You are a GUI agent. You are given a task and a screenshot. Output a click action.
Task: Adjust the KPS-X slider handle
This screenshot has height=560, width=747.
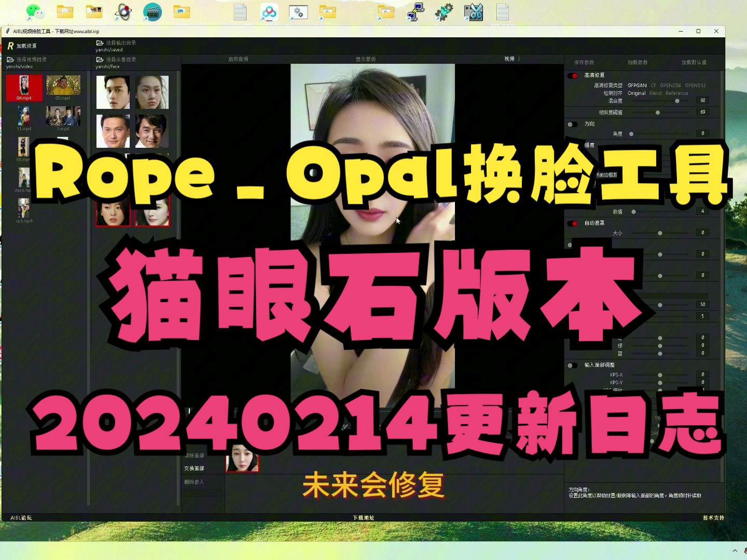tap(660, 375)
